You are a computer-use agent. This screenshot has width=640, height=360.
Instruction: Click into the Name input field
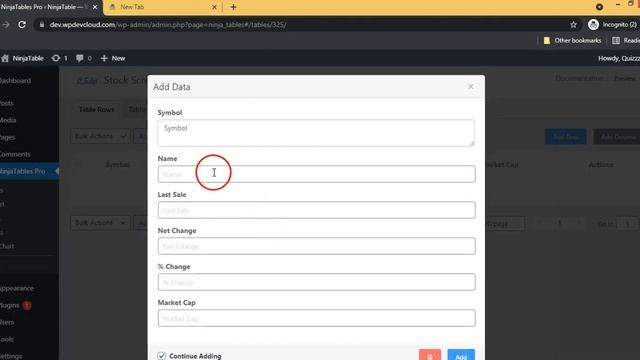(x=316, y=174)
